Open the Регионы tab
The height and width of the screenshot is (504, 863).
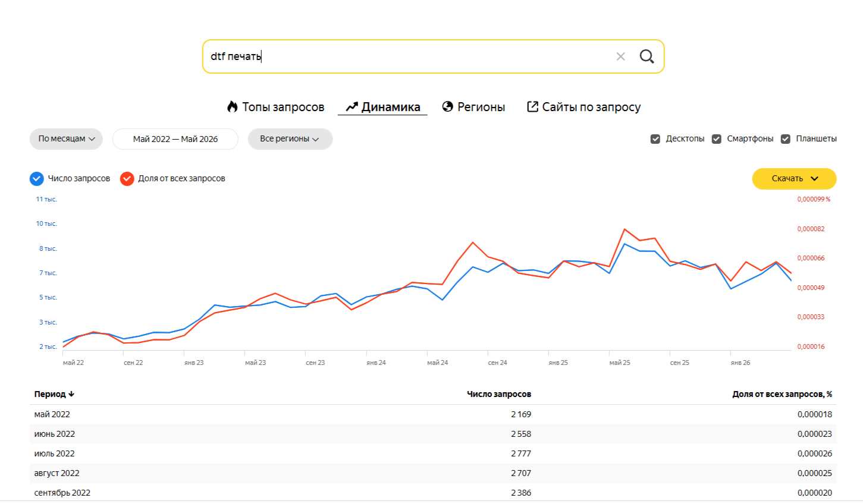[x=473, y=107]
